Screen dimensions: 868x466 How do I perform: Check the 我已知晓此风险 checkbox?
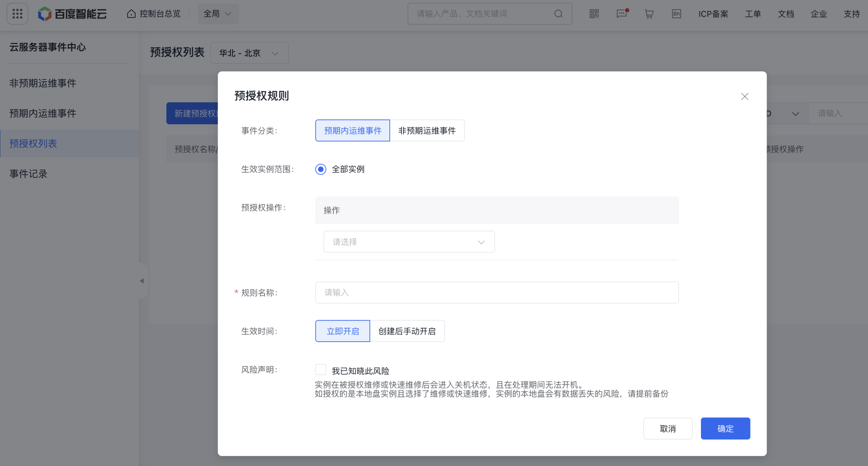tap(320, 370)
